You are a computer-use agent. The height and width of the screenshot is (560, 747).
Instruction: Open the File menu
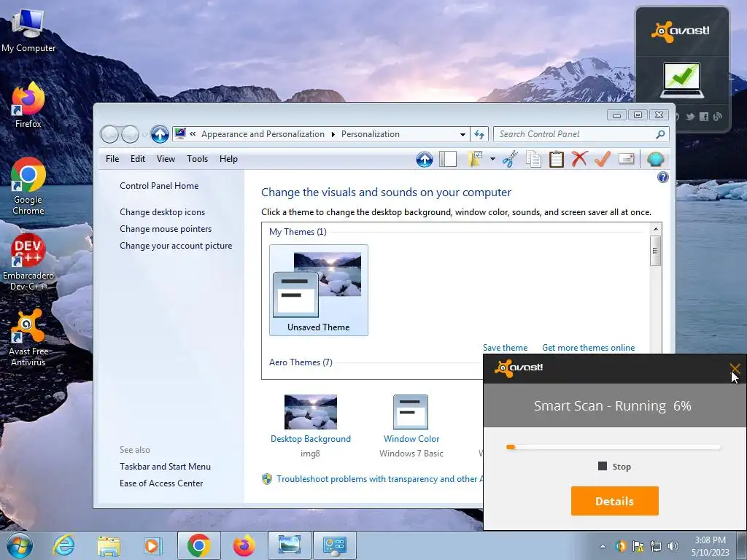coord(112,159)
